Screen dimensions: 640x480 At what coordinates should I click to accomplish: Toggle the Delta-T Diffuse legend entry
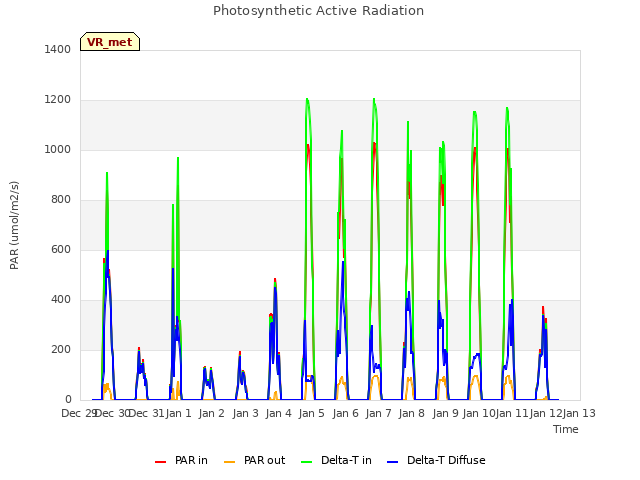click(436, 460)
